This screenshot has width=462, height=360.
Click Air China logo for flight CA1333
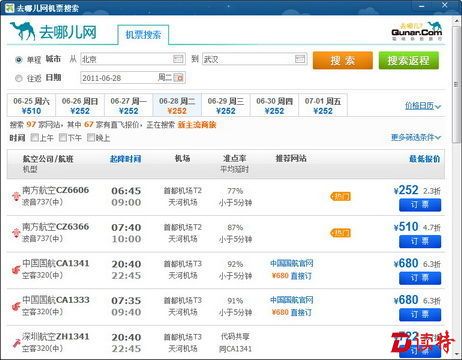[x=16, y=306]
